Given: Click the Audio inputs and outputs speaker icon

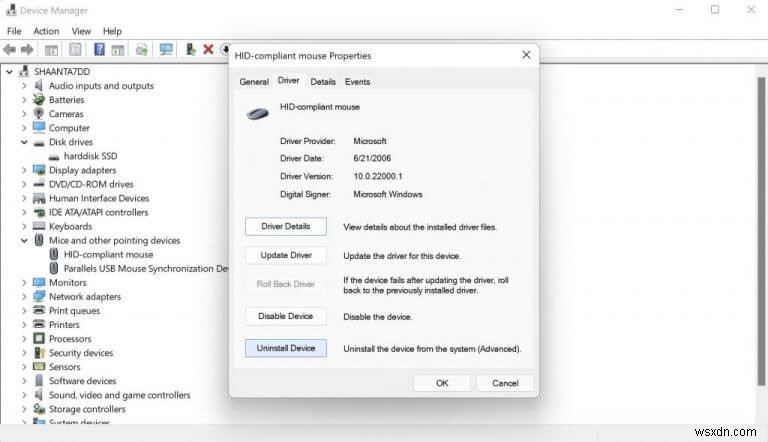Looking at the screenshot, I should tap(39, 85).
